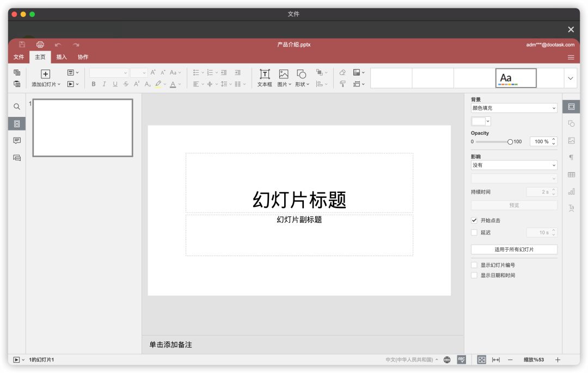Click the clear style eraser icon
This screenshot has width=588, height=373.
pyautogui.click(x=342, y=73)
